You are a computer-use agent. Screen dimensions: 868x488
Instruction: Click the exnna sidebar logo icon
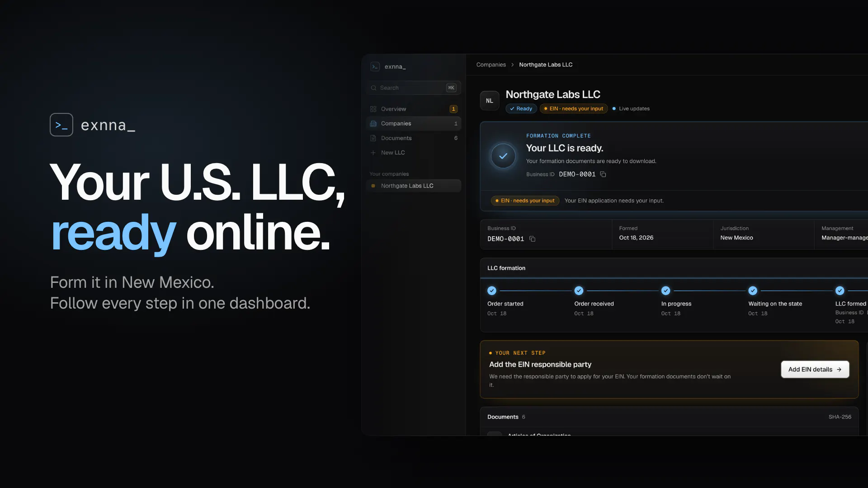tap(375, 66)
